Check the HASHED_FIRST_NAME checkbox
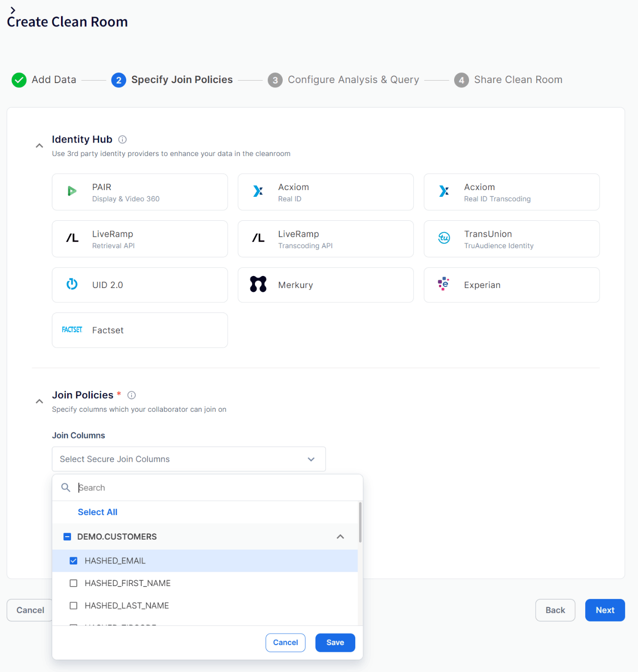Image resolution: width=638 pixels, height=672 pixels. click(73, 583)
